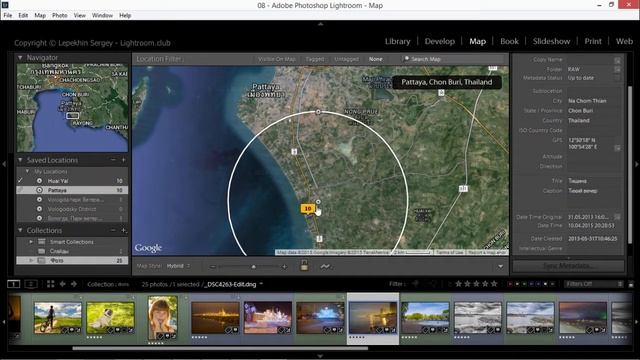Click the Copy Name field action icon

[x=618, y=60]
